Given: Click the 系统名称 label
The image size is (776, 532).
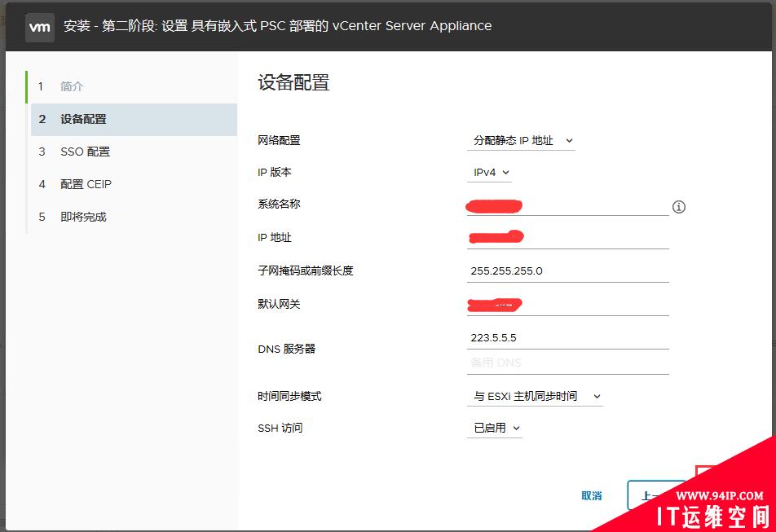Looking at the screenshot, I should pyautogui.click(x=279, y=204).
